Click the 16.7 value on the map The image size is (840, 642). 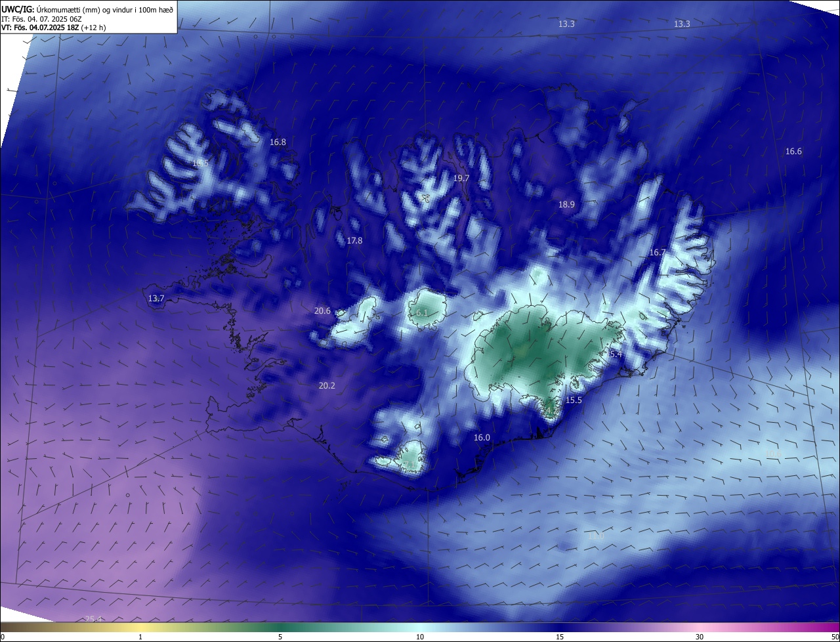point(658,252)
